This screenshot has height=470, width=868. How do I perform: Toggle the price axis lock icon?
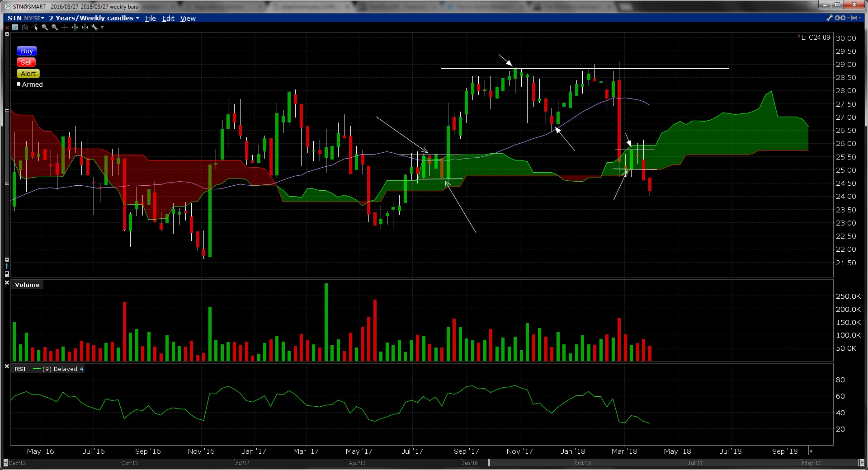(7, 274)
